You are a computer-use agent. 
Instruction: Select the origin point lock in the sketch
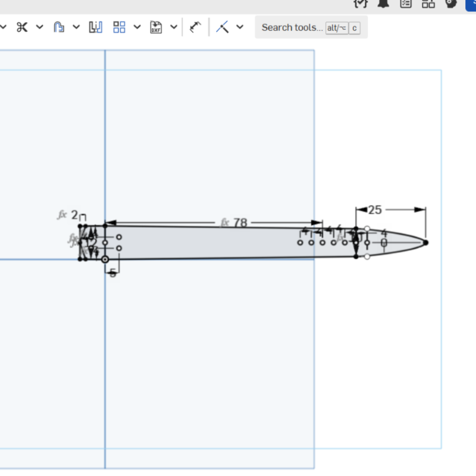coord(105,259)
